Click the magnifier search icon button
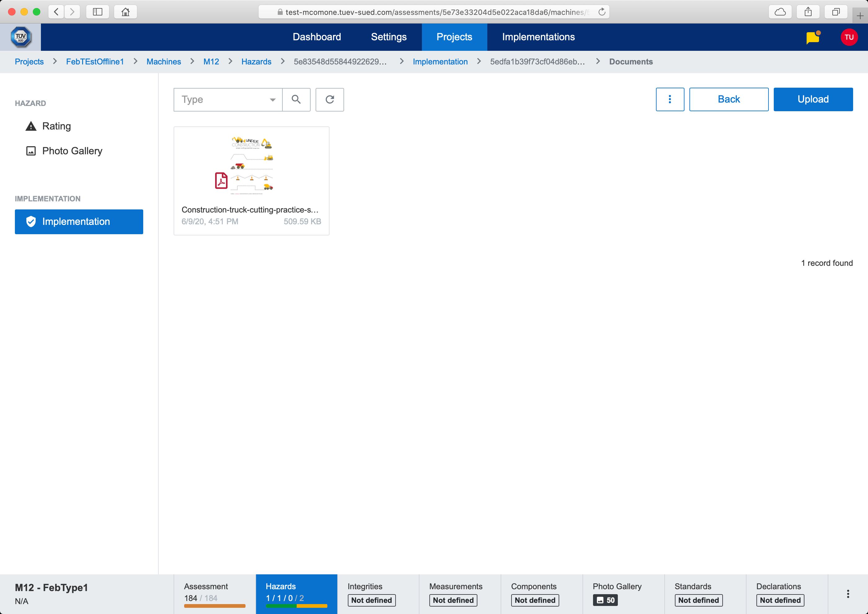The height and width of the screenshot is (614, 868). (296, 99)
